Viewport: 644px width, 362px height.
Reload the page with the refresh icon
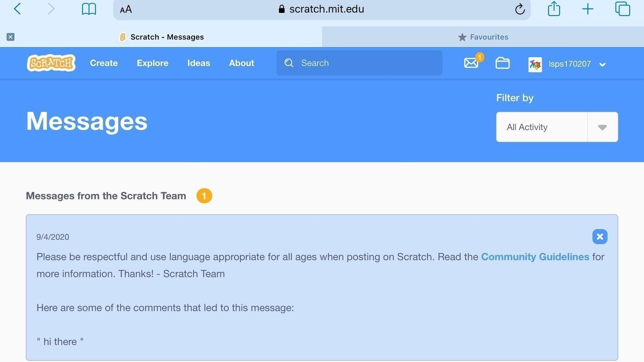(x=520, y=9)
